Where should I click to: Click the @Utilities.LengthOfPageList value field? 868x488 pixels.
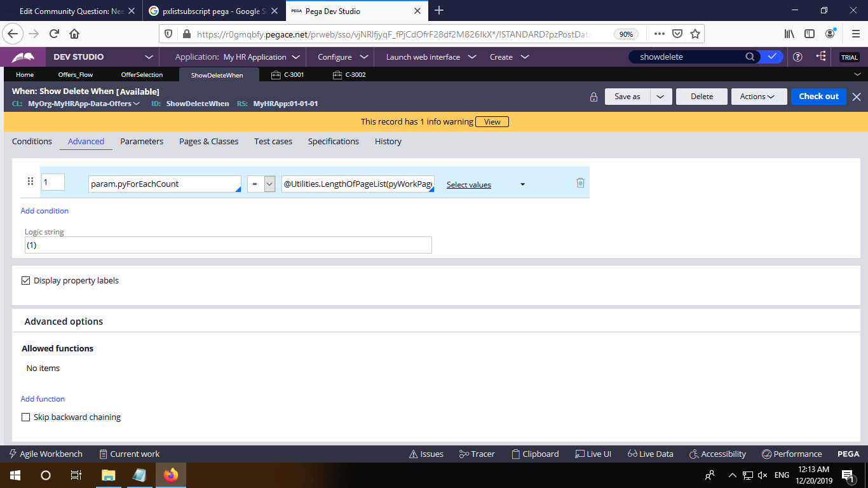pos(358,184)
